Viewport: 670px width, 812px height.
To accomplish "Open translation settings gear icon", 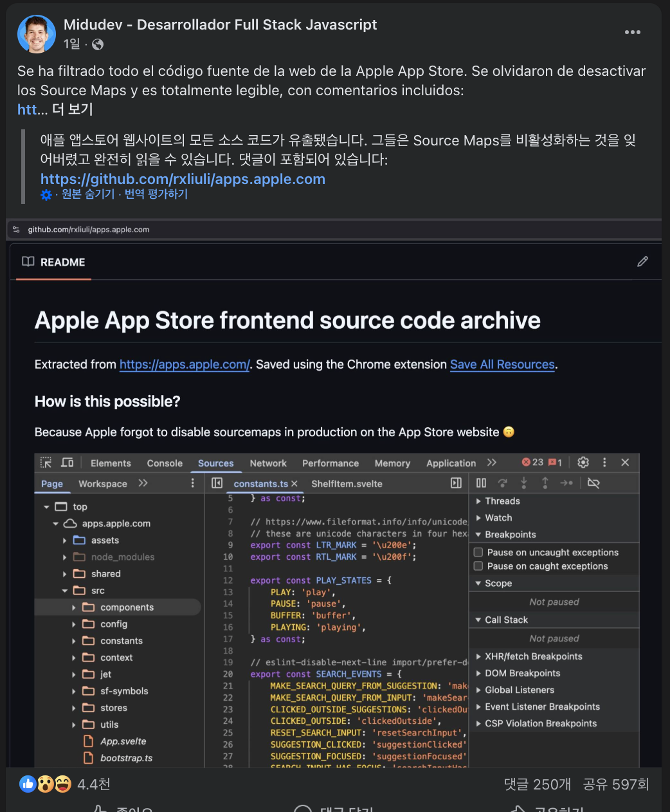I will click(x=46, y=194).
